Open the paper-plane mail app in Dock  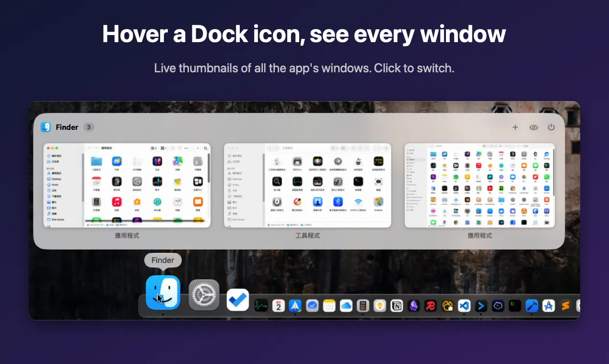(x=295, y=306)
